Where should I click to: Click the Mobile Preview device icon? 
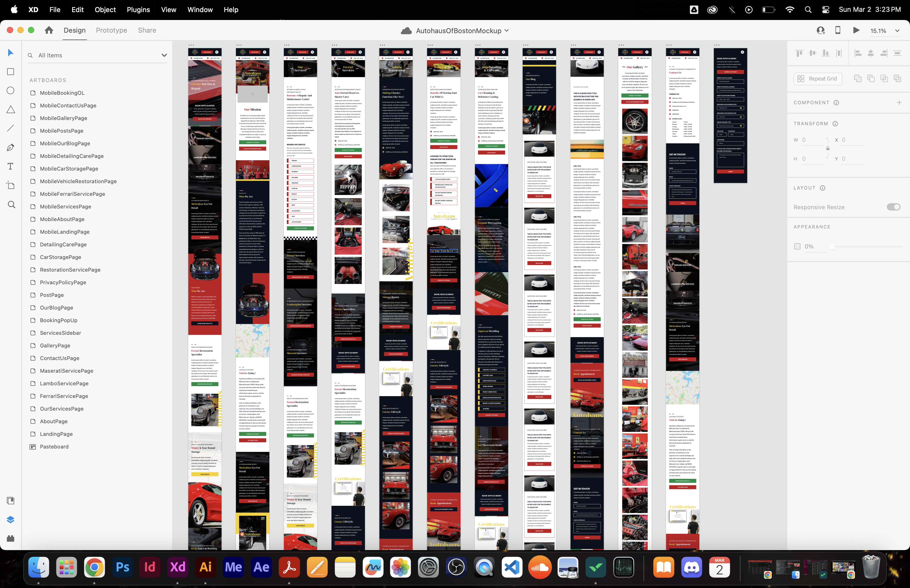pos(838,31)
